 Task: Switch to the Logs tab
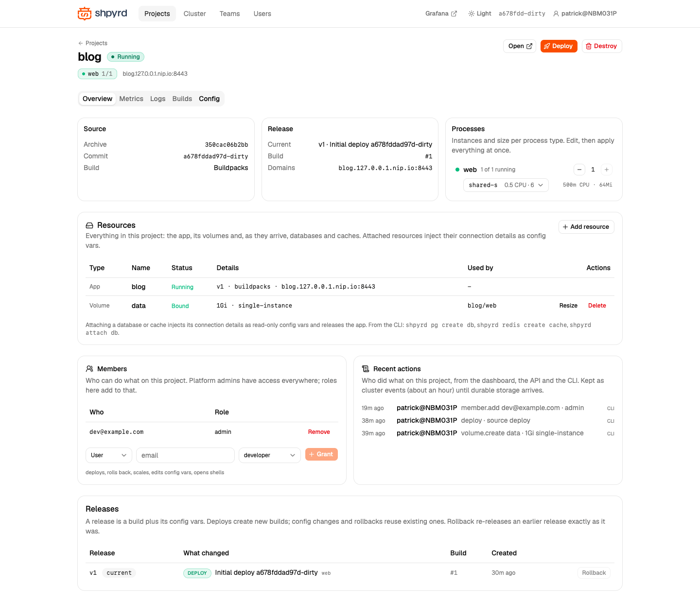tap(158, 99)
